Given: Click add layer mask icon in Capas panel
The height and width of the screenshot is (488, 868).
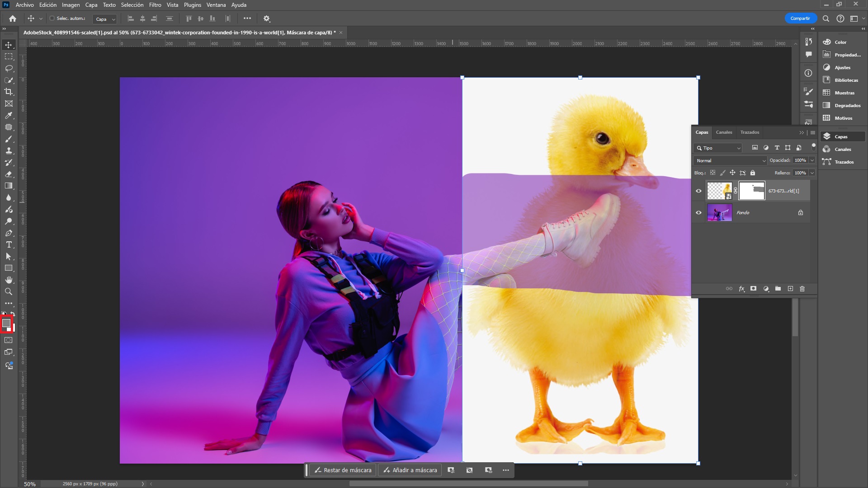Looking at the screenshot, I should coord(754,288).
